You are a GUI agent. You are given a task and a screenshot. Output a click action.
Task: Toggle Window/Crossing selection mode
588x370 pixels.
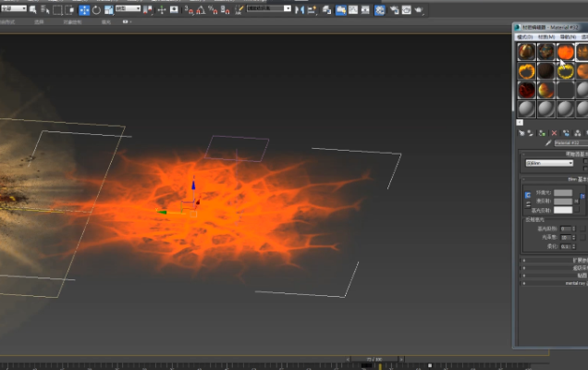pos(69,10)
